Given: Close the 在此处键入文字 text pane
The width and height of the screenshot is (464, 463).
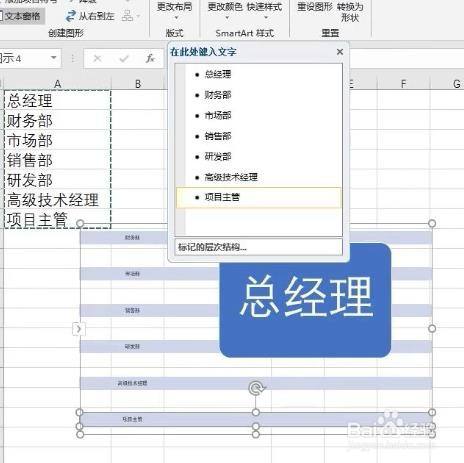Looking at the screenshot, I should coord(340,52).
